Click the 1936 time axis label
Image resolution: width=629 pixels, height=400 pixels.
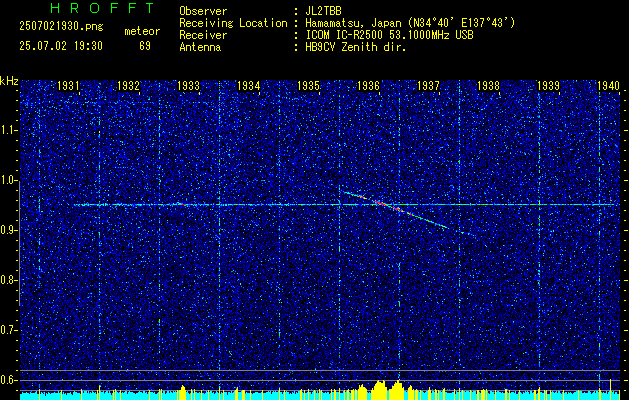(368, 85)
